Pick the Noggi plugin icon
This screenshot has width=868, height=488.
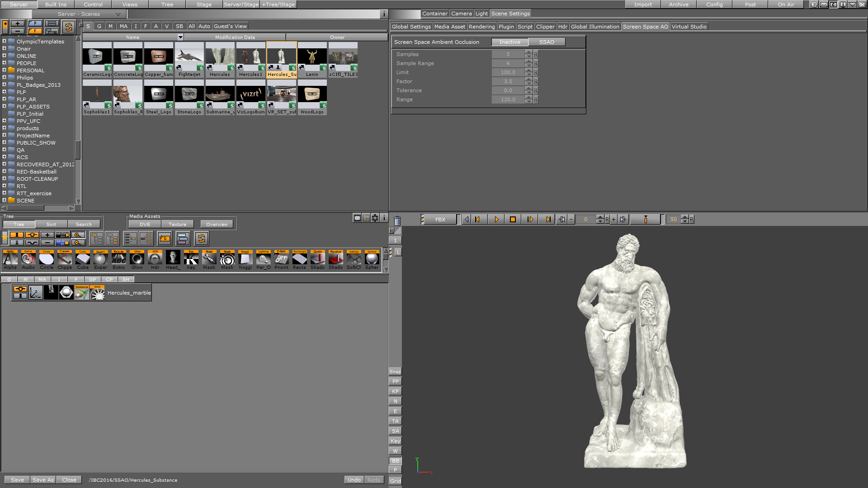point(245,259)
